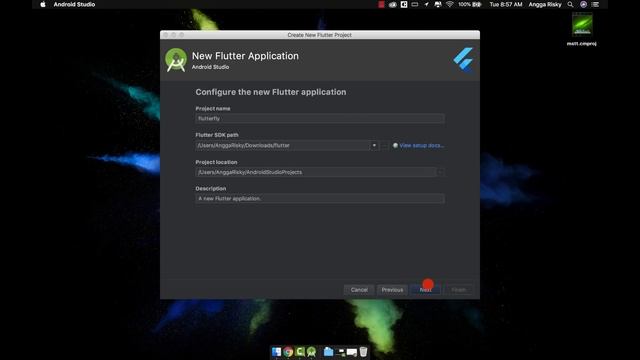Screen dimensions: 640x360
Task: Click the Wi-Fi status icon
Action: [449, 4]
